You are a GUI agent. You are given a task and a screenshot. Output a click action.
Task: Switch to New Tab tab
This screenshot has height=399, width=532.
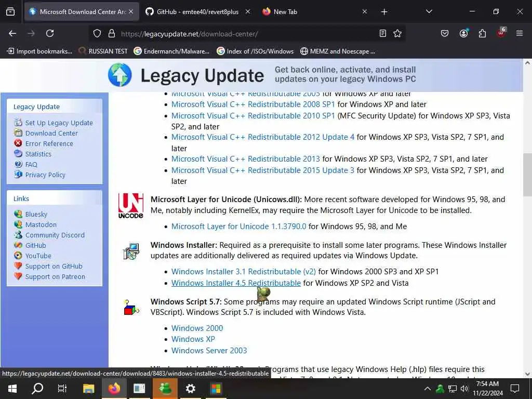pos(285,12)
